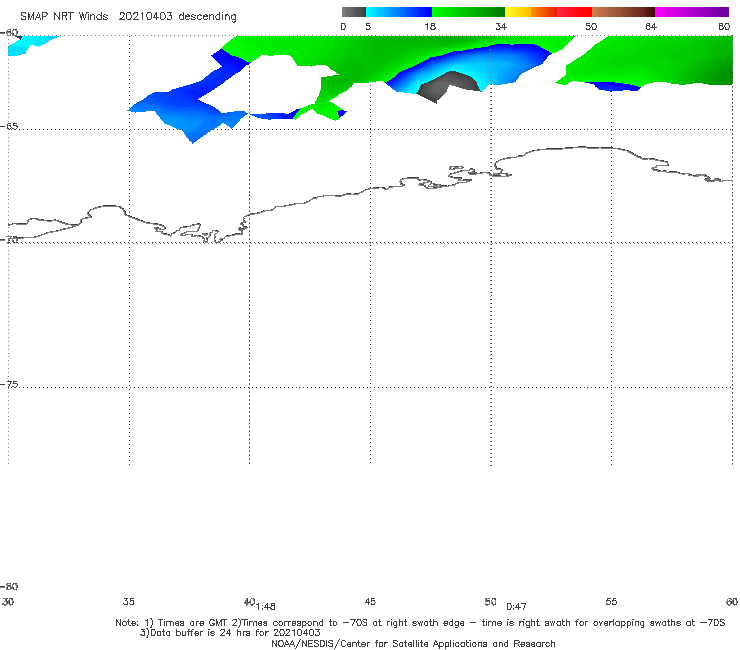Select the green 18-34 segment of the color bar
Image resolution: width=740 pixels, height=650 pixels.
pyautogui.click(x=468, y=12)
